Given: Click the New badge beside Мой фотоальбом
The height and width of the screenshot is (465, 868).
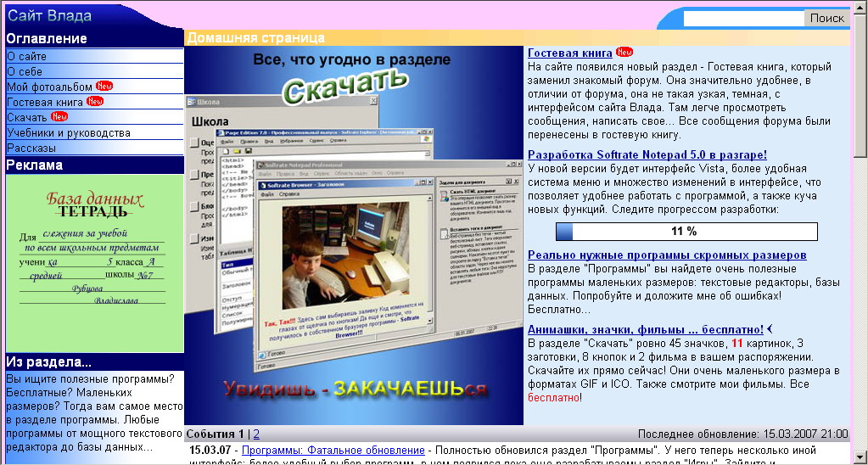Looking at the screenshot, I should tap(104, 87).
